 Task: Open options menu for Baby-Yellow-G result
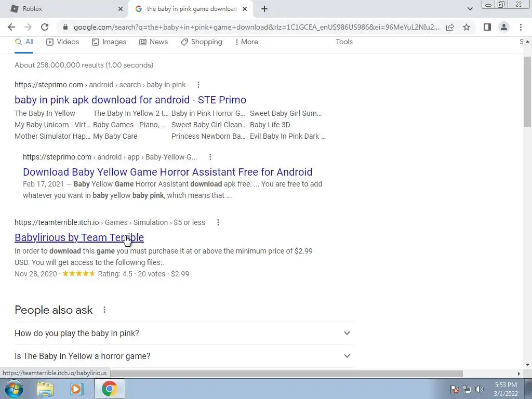(x=210, y=157)
